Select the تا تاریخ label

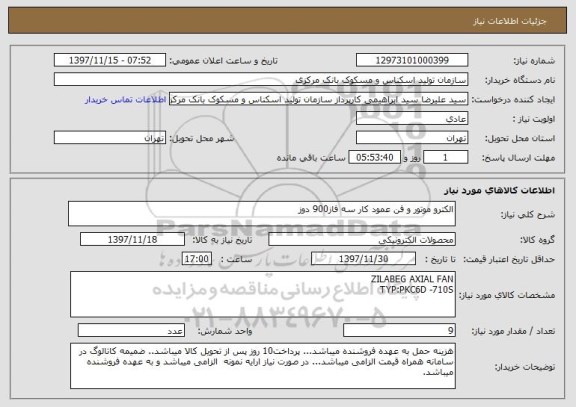point(440,259)
